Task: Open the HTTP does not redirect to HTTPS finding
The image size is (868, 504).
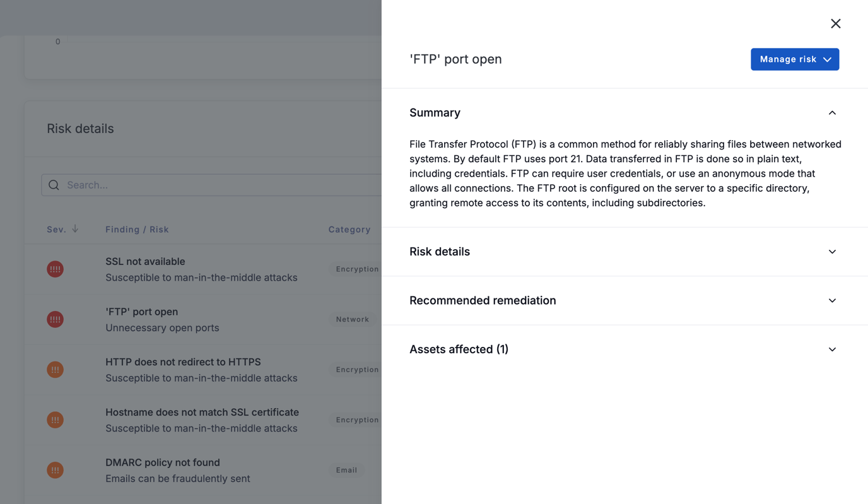Action: click(183, 362)
